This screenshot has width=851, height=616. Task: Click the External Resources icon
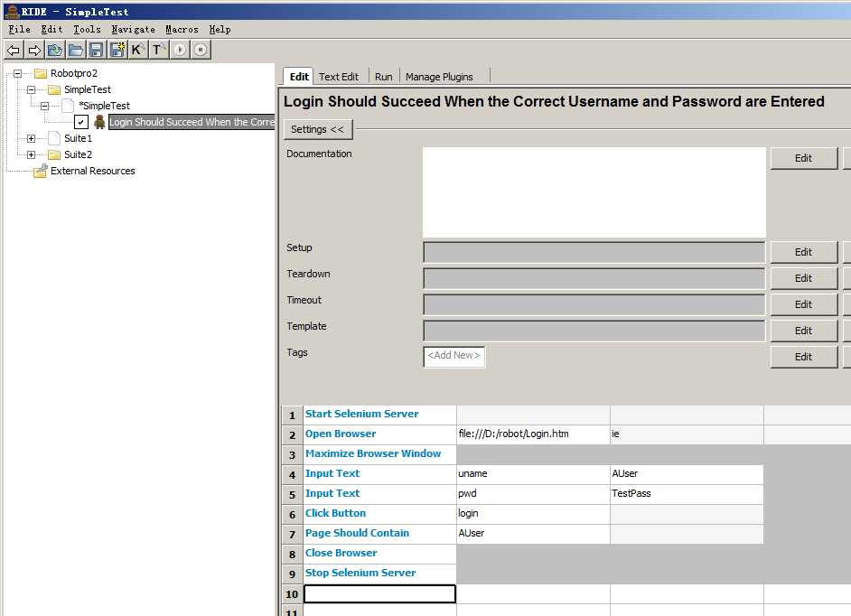[40, 171]
